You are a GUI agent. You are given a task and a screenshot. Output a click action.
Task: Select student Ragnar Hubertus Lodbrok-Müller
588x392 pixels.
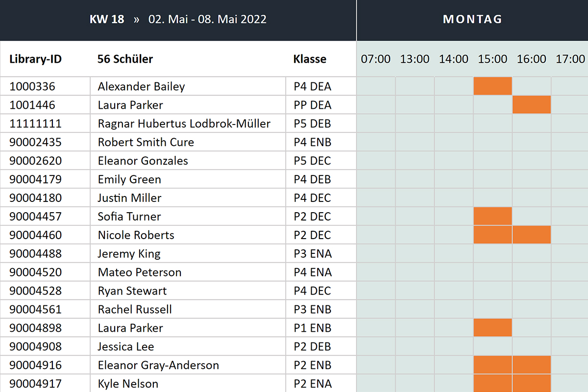pyautogui.click(x=184, y=123)
